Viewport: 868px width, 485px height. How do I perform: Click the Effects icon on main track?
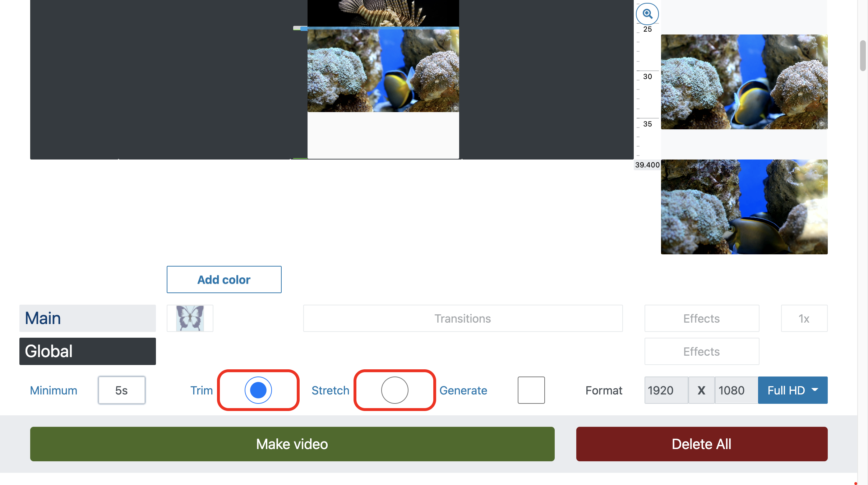coord(702,318)
